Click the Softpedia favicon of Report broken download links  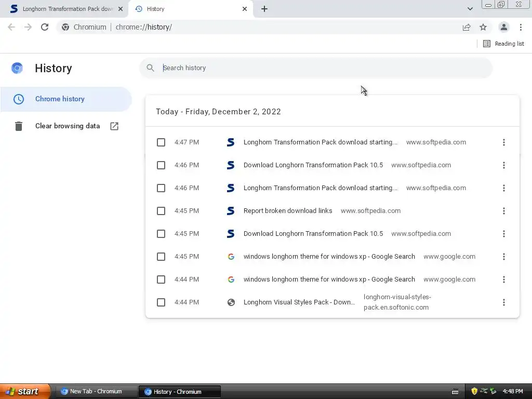231,211
